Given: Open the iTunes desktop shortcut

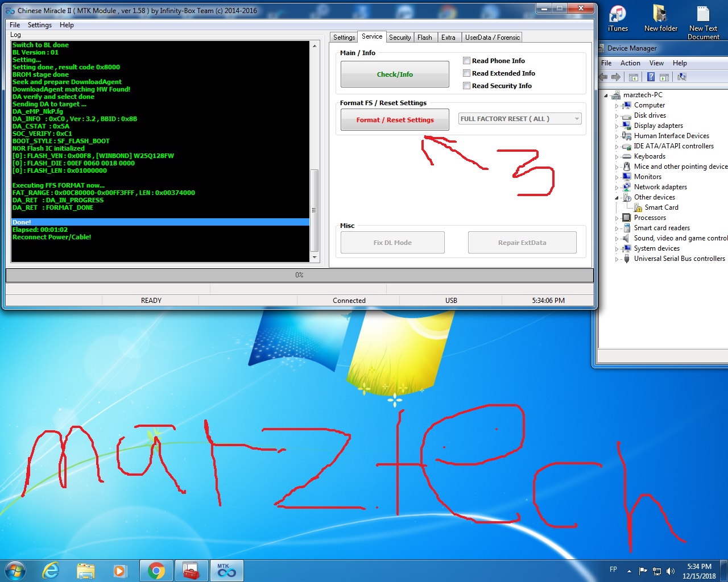Looking at the screenshot, I should (618, 18).
